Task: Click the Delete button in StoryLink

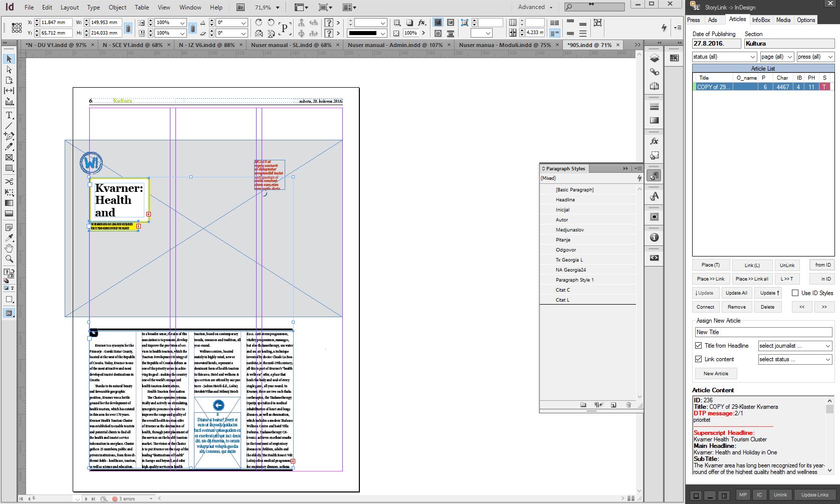Action: [x=767, y=307]
